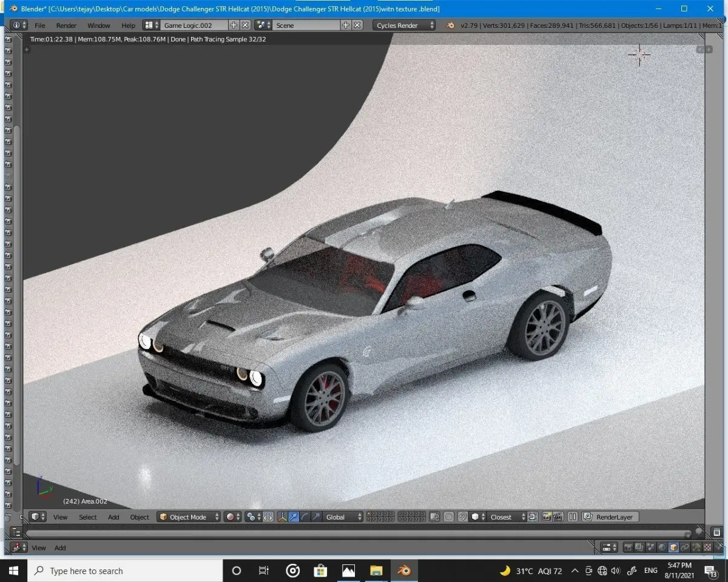Open Task View on the taskbar
The width and height of the screenshot is (728, 582).
pos(263,570)
